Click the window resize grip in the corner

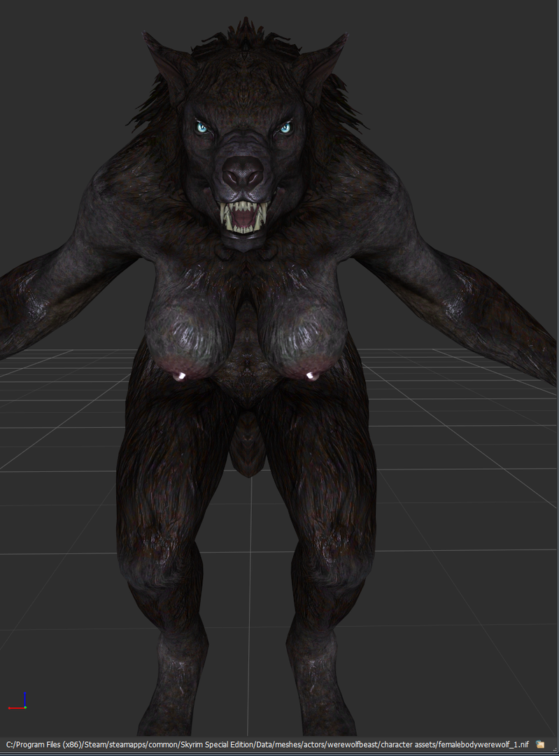(553, 749)
